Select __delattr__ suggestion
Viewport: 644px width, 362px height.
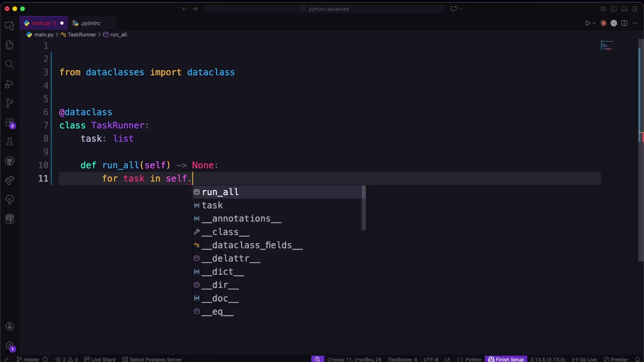[277, 258]
